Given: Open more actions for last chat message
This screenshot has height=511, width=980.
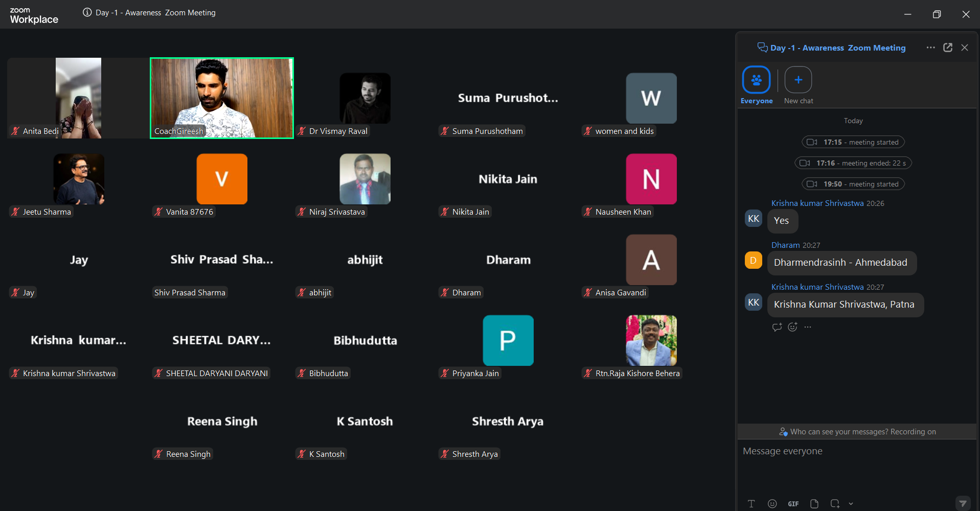Looking at the screenshot, I should point(808,327).
